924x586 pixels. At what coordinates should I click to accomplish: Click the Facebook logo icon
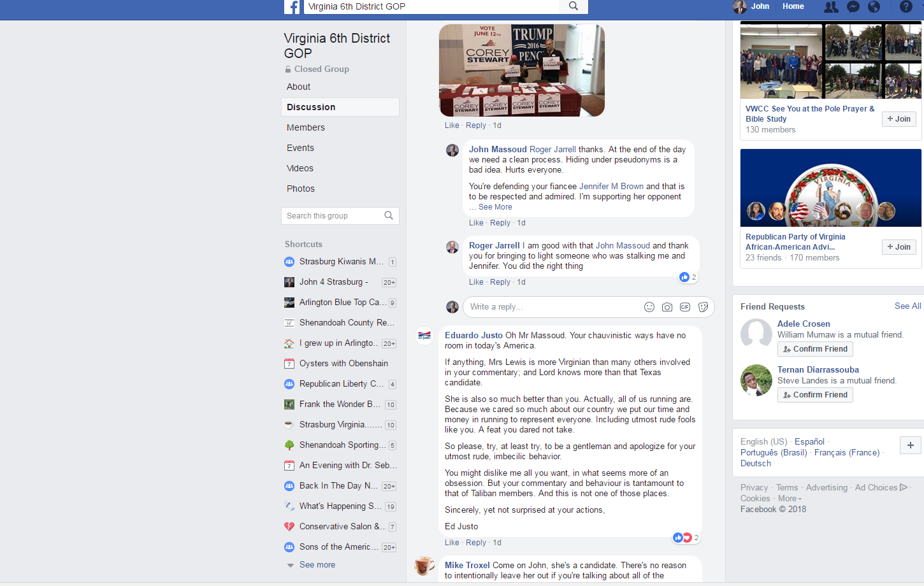(x=292, y=7)
